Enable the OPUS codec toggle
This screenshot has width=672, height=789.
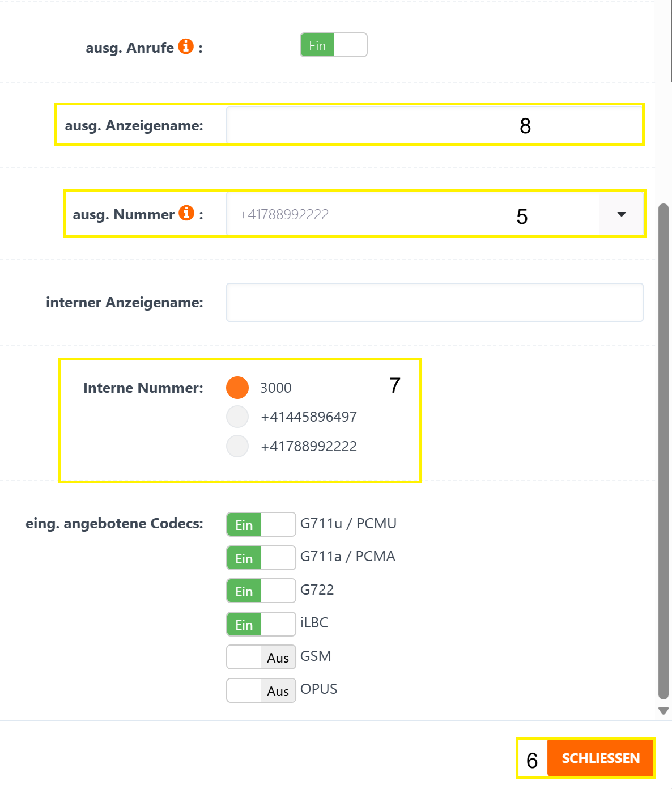261,690
